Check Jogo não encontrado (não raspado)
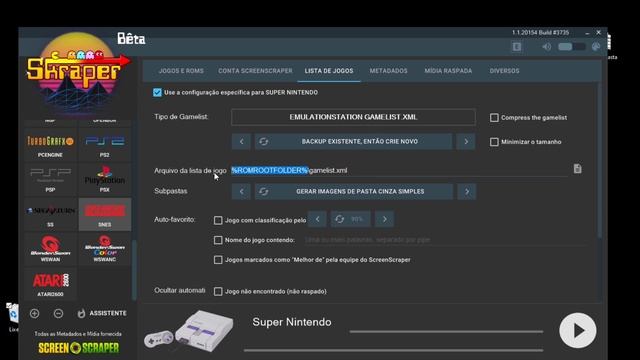 [218, 291]
